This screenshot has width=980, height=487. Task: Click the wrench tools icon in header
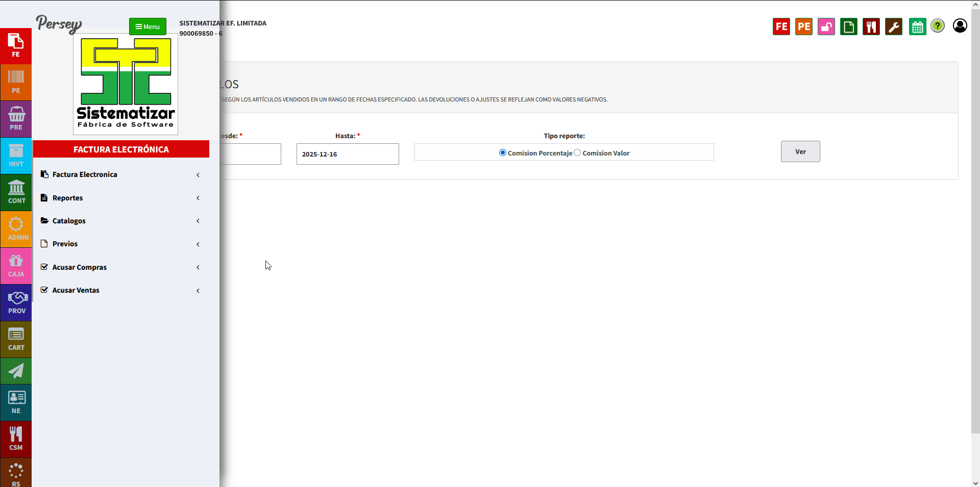[x=894, y=27]
